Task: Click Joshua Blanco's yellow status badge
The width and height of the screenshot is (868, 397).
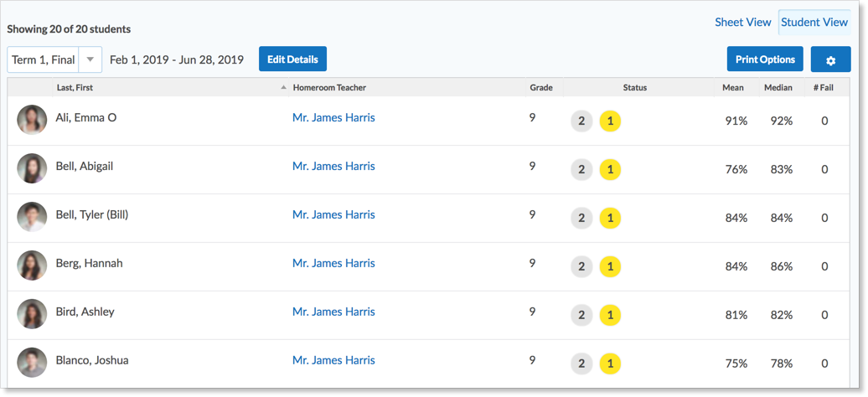Action: 610,363
